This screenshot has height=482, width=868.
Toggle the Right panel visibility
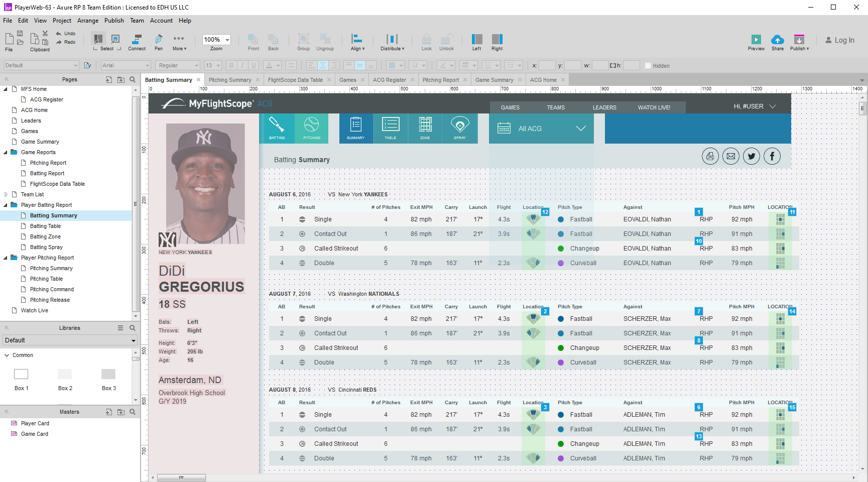pyautogui.click(x=497, y=40)
